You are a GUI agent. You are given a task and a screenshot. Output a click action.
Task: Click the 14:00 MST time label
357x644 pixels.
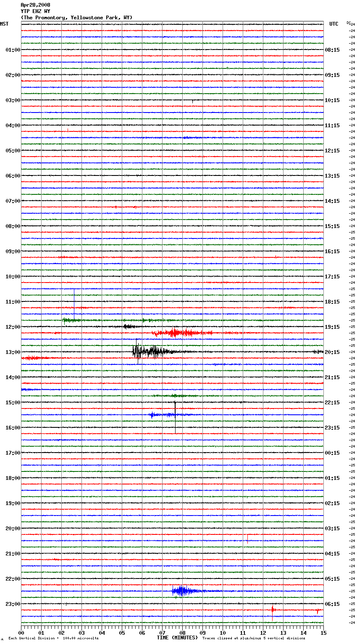[13, 377]
